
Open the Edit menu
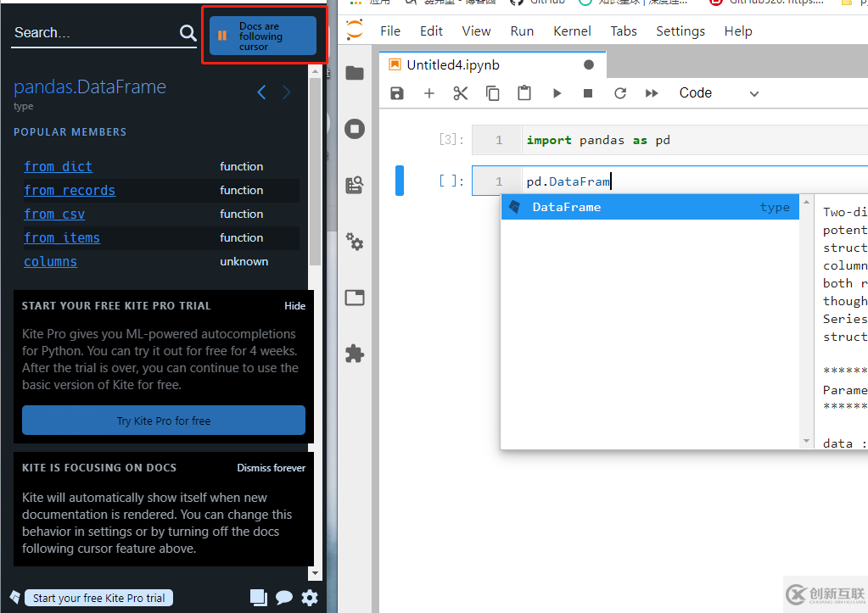coord(431,31)
